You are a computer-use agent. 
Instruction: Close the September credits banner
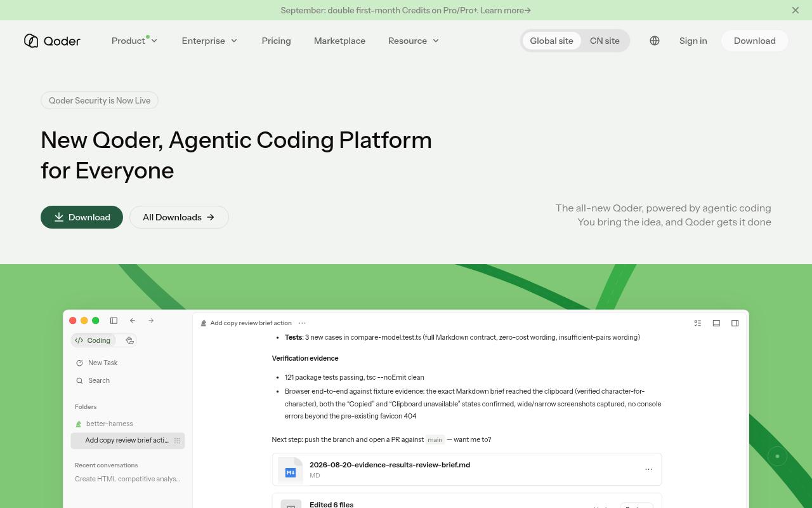[x=796, y=10]
